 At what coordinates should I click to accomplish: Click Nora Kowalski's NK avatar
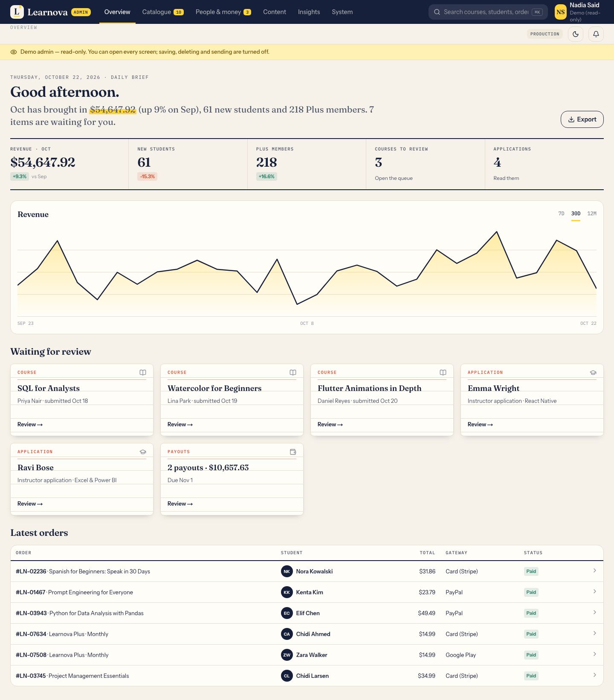287,571
